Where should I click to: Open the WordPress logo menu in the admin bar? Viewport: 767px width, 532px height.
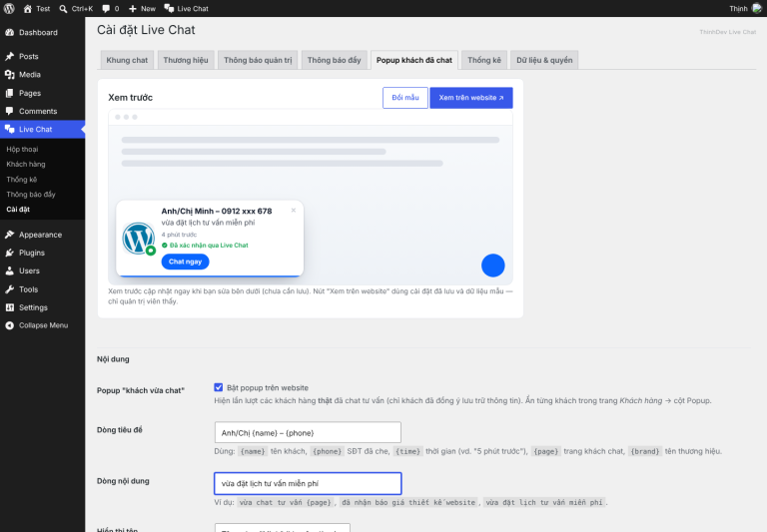click(x=9, y=8)
